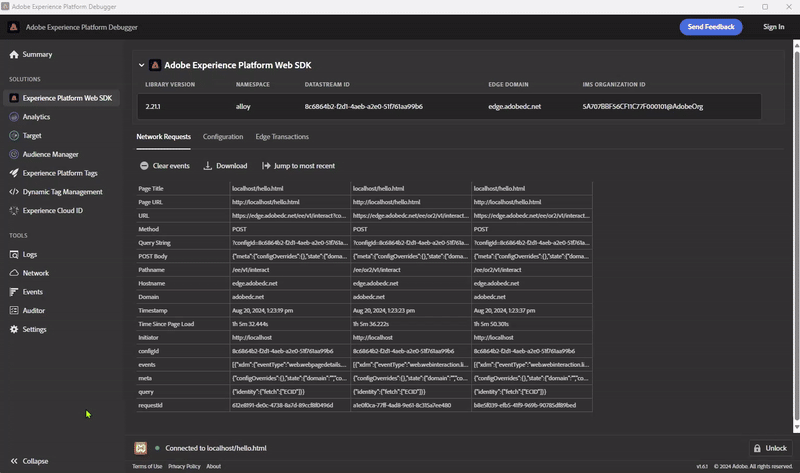The image size is (800, 473).
Task: Open the Events tool icon
Action: (x=14, y=292)
